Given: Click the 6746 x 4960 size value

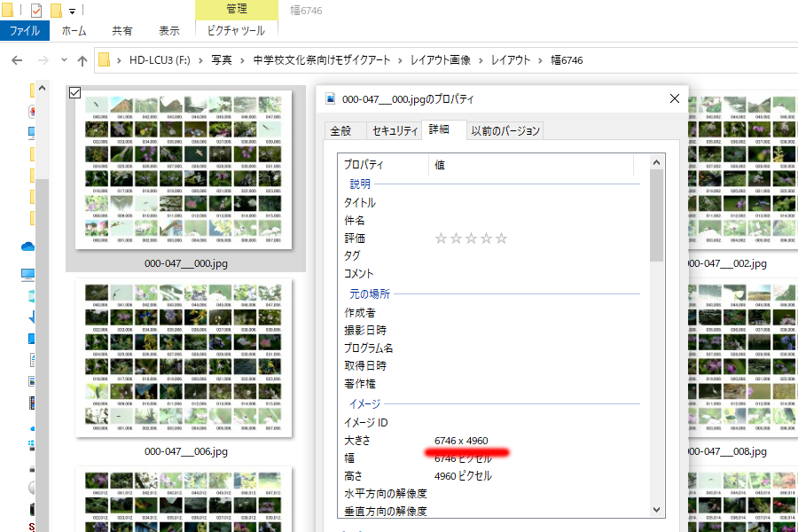Looking at the screenshot, I should coord(461,441).
